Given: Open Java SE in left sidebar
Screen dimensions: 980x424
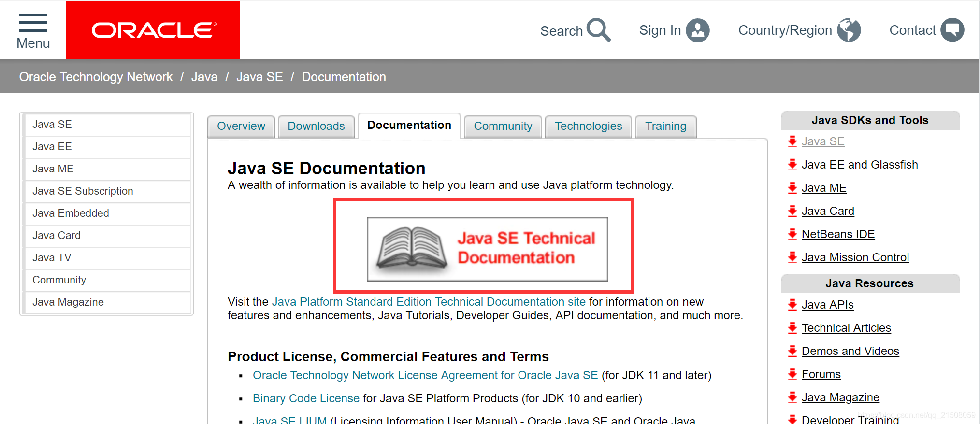Looking at the screenshot, I should click(x=108, y=125).
